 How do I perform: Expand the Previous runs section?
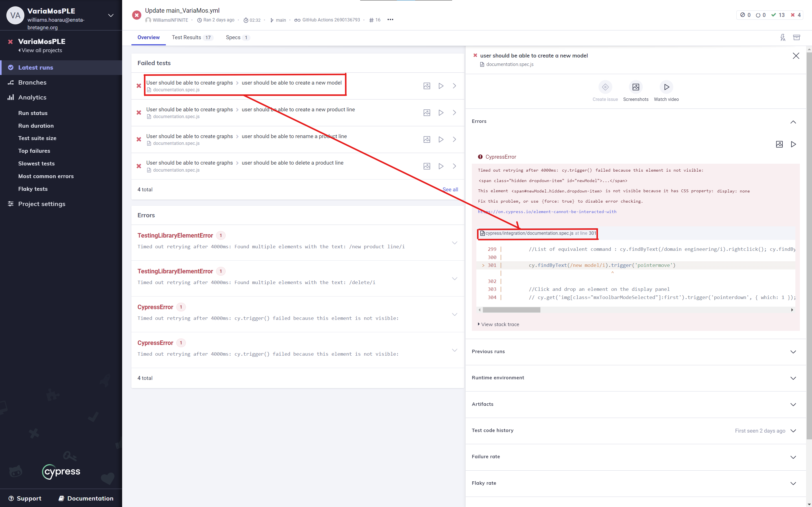(793, 352)
